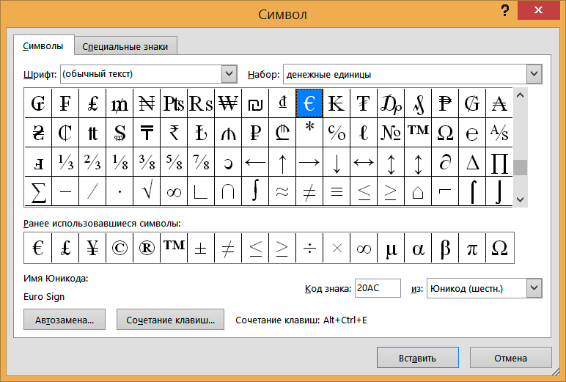The width and height of the screenshot is (566, 382).
Task: Switch to the Символы tab
Action: (x=43, y=46)
